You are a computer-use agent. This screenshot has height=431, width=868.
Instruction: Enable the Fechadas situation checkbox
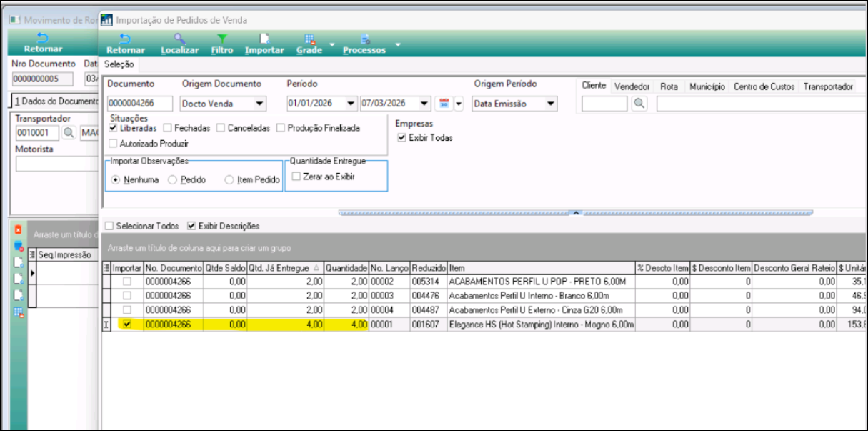[167, 128]
